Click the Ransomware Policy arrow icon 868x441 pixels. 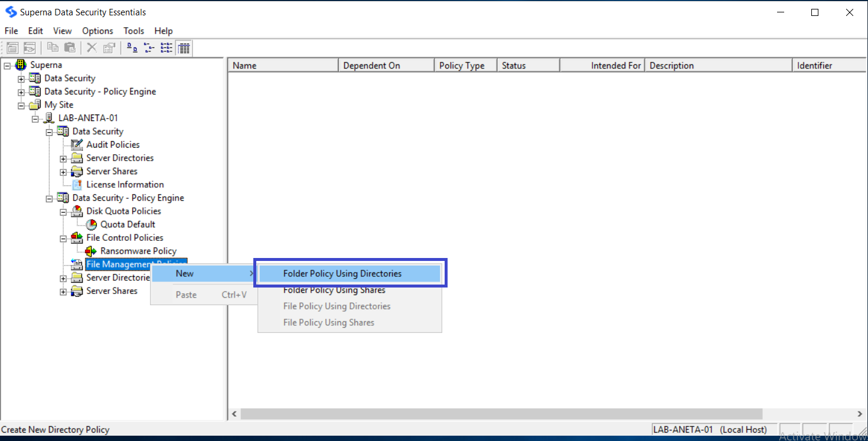(x=91, y=251)
